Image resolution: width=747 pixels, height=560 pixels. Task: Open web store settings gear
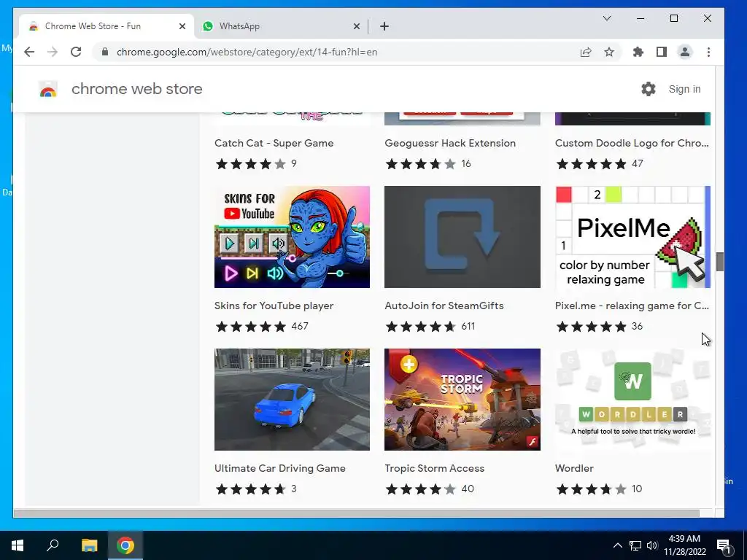(x=648, y=89)
